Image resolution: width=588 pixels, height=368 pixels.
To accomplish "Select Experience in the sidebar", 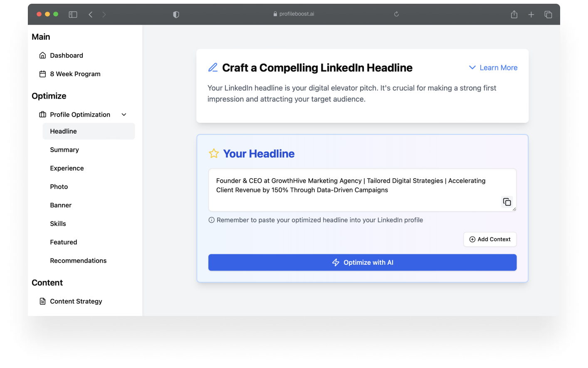I will coord(67,168).
